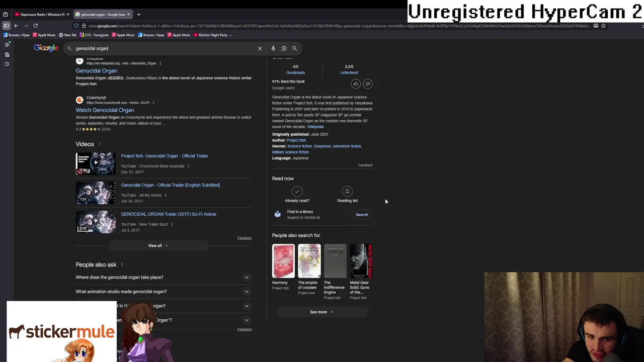Image resolution: width=644 pixels, height=362 pixels.
Task: Mark book as Already read
Action: coord(297,195)
